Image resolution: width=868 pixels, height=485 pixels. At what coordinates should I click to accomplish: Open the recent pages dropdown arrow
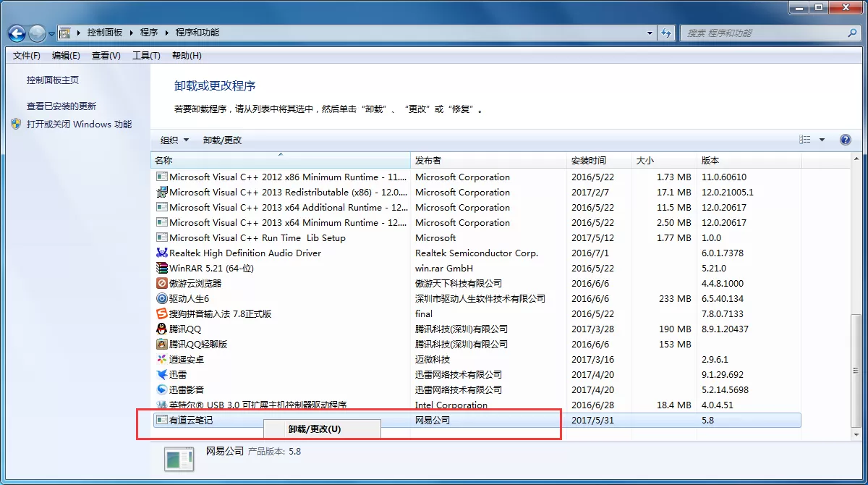[x=51, y=33]
